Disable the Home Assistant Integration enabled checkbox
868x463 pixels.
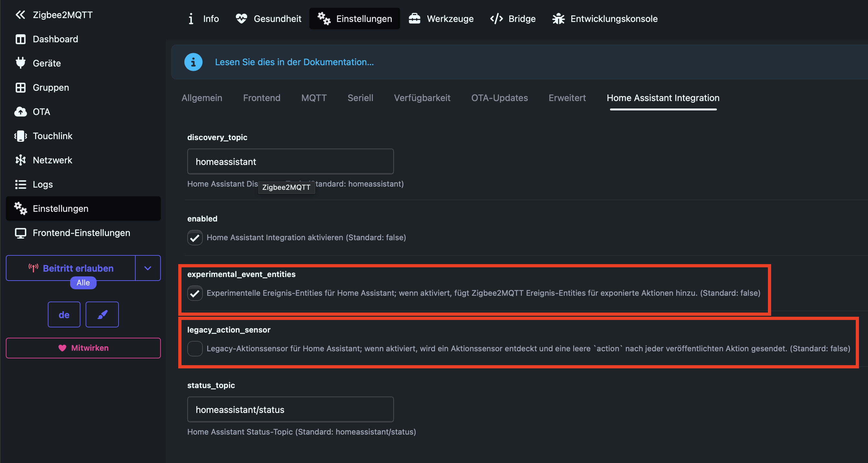195,238
